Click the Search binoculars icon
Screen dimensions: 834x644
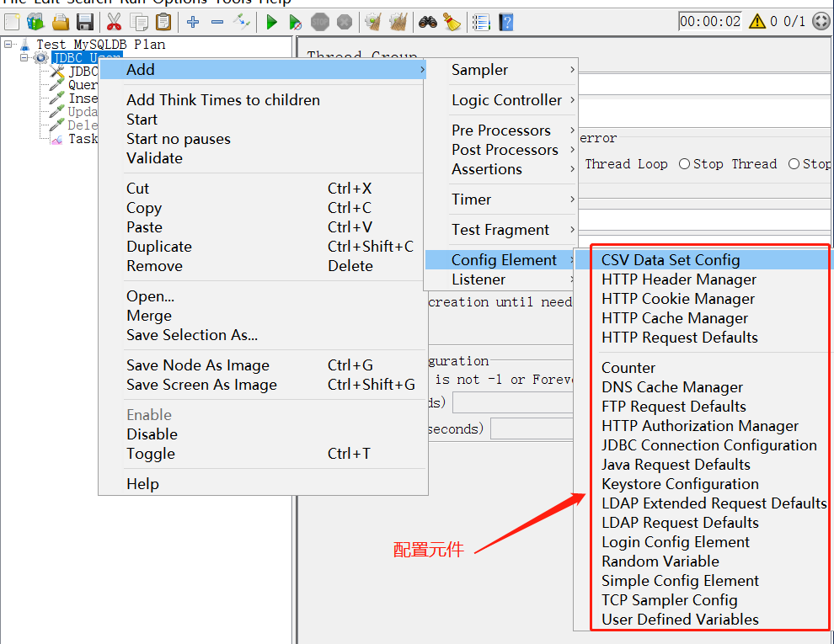(x=428, y=22)
